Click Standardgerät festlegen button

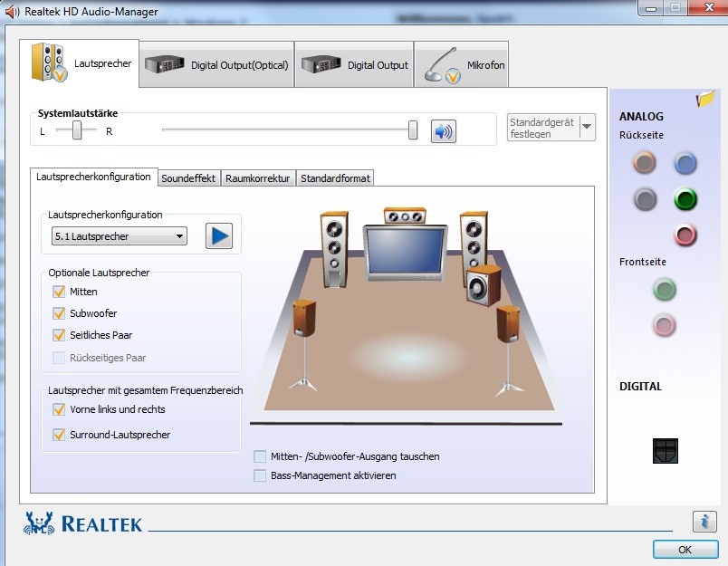tap(543, 127)
